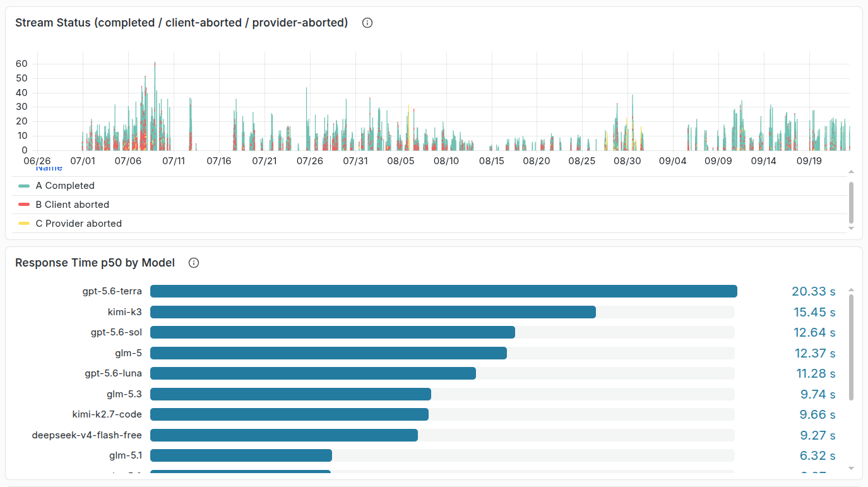Viewport: 868px width, 487px height.
Task: Click the model list scroll down arrow
Action: pos(851,468)
